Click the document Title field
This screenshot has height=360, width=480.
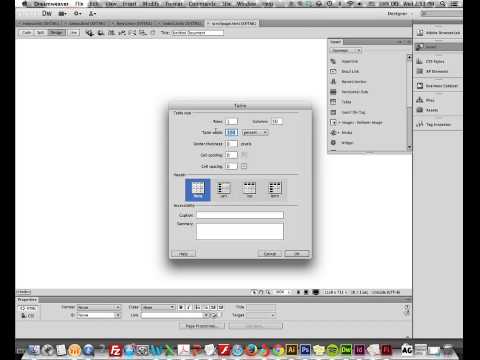pyautogui.click(x=197, y=33)
